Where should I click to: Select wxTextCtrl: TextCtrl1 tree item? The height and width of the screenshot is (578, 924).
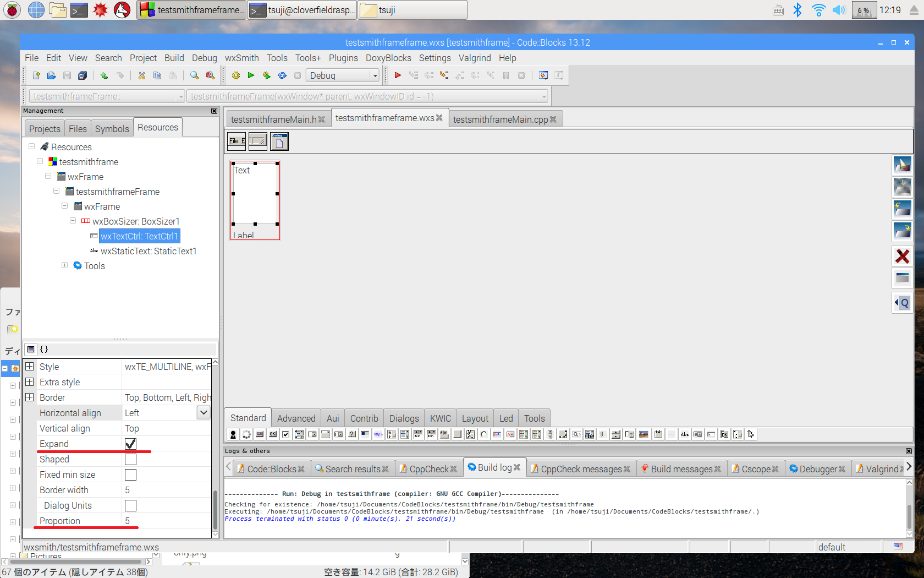(x=139, y=236)
